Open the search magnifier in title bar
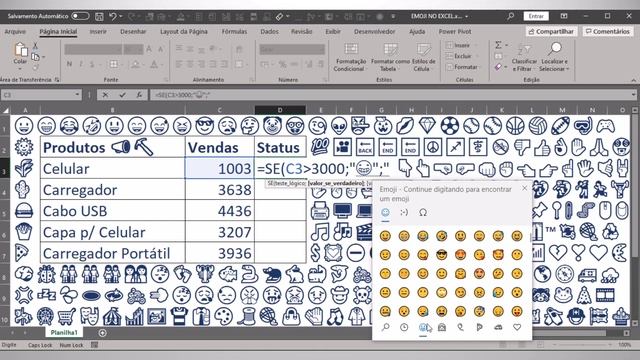 (x=511, y=16)
